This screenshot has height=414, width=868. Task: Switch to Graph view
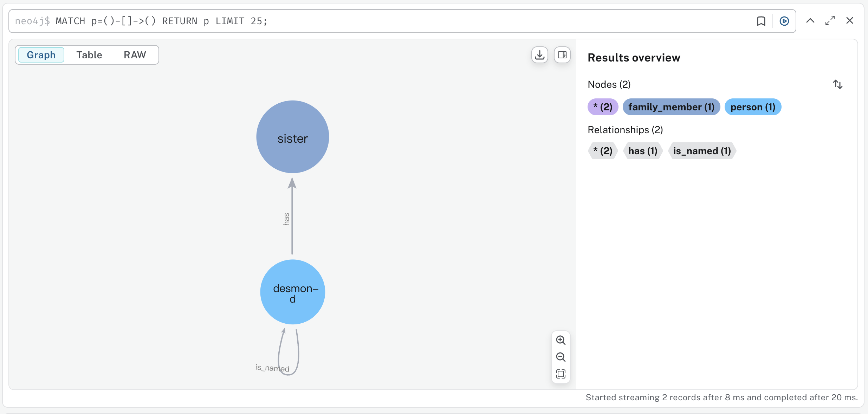(x=41, y=55)
